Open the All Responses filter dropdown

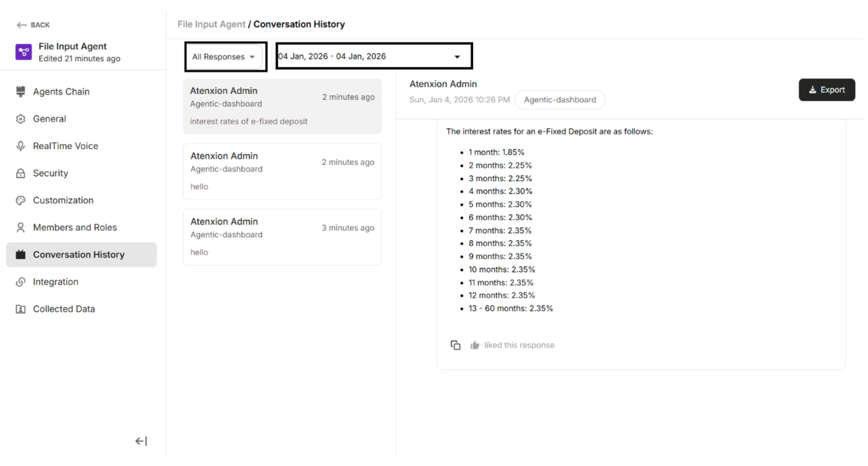(x=224, y=57)
